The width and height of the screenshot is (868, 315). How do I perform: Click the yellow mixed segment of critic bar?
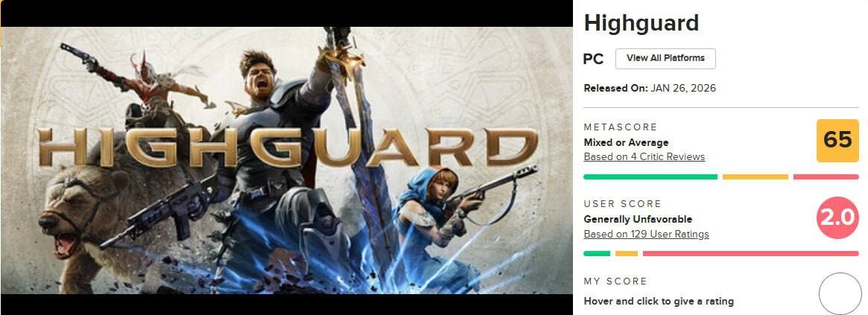pos(755,176)
